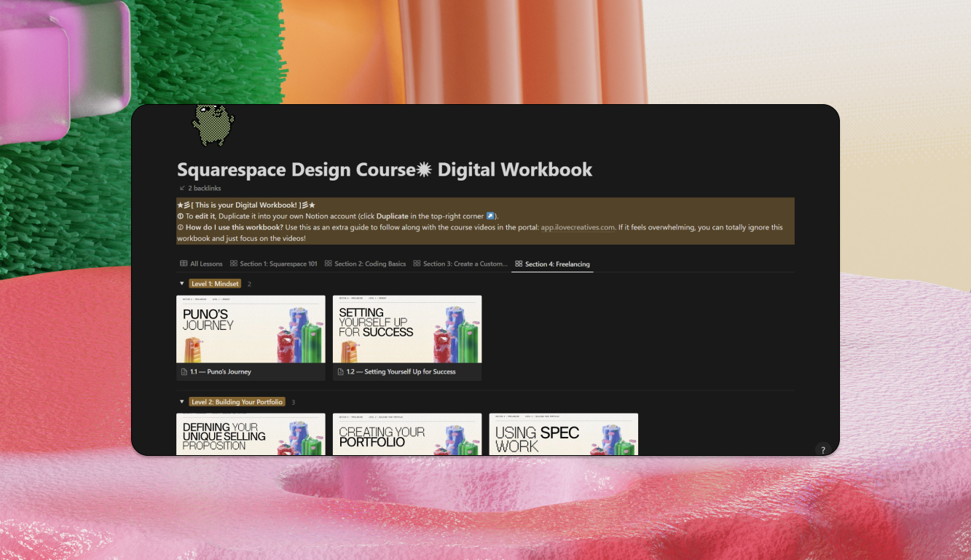Select the Section 4: Freelancing tab
Image resolution: width=971 pixels, height=560 pixels.
click(552, 264)
